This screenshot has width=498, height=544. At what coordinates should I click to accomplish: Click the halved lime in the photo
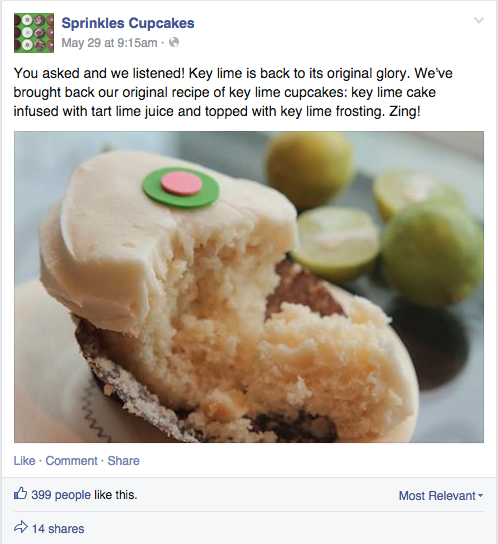click(x=336, y=243)
